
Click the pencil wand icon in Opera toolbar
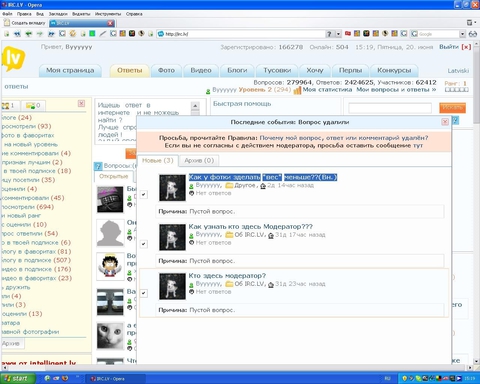coord(103,34)
